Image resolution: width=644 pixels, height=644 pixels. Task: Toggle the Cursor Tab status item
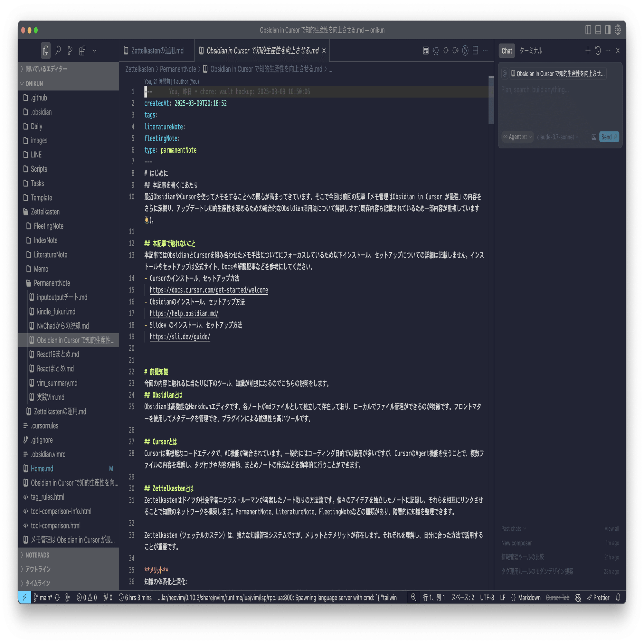[x=558, y=598]
